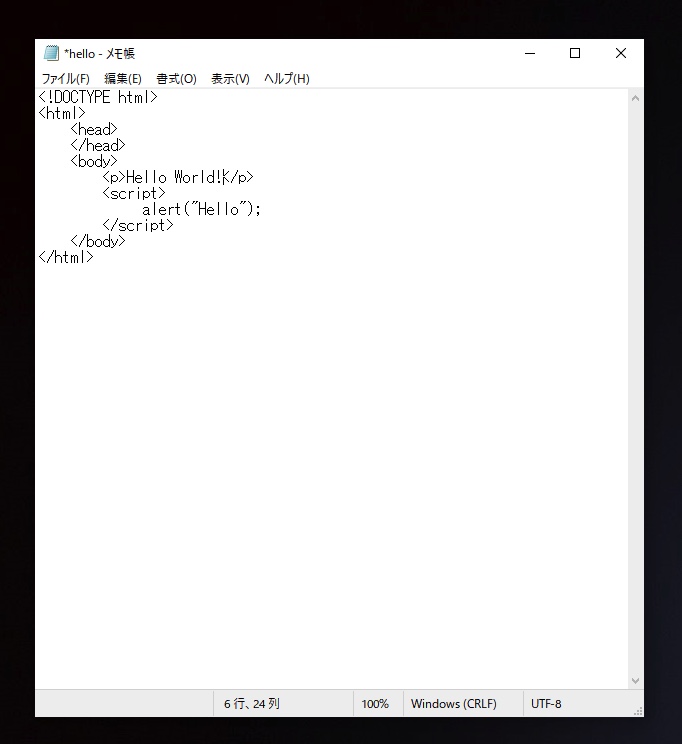The height and width of the screenshot is (744, 682).
Task: Place cursor on the closing </html> tag
Action: click(x=66, y=257)
